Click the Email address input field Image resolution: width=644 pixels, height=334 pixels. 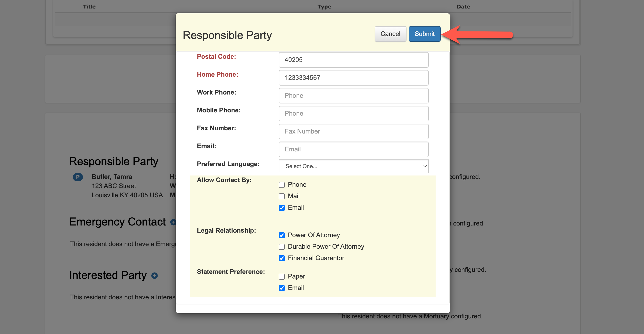point(353,149)
